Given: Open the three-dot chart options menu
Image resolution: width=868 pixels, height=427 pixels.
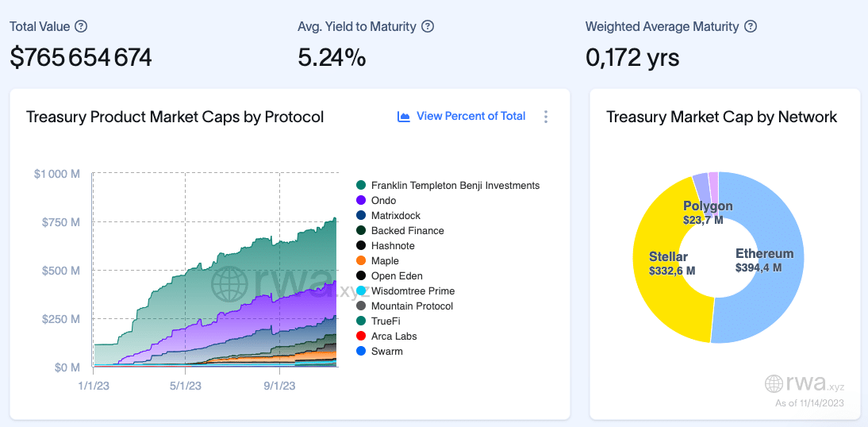Looking at the screenshot, I should tap(546, 117).
